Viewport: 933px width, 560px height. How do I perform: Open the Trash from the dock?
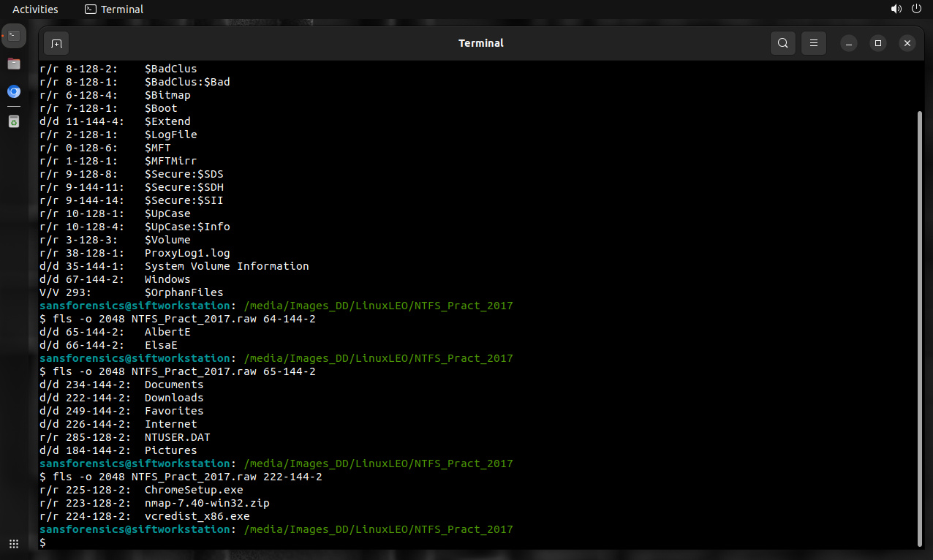[14, 121]
